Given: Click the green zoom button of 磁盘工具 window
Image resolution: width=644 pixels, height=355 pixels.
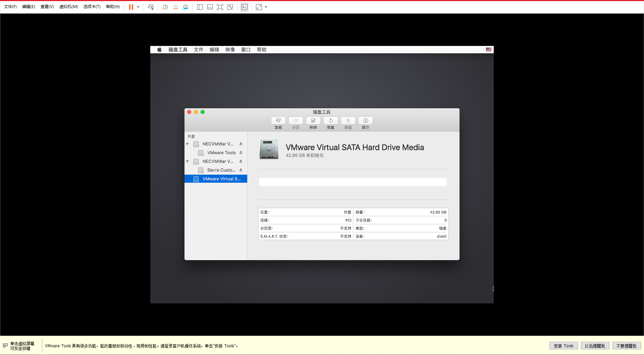Looking at the screenshot, I should pos(203,112).
